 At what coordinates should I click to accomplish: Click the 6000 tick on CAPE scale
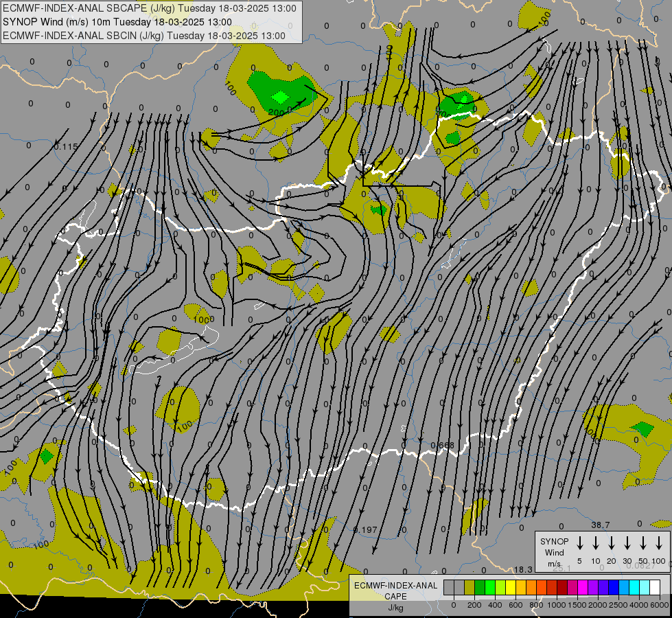pos(660,605)
